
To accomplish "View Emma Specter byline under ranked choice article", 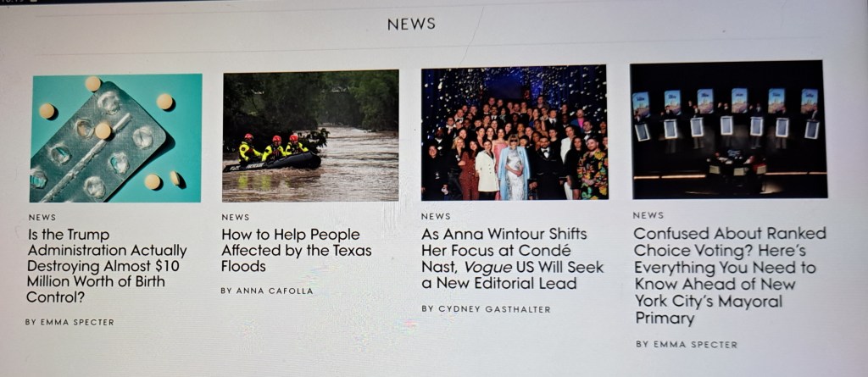I will click(x=687, y=344).
